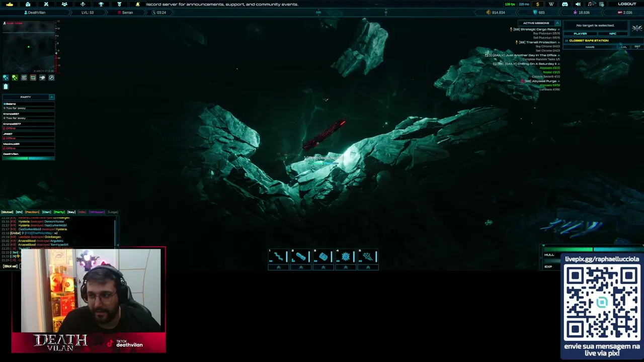644x362 pixels.
Task: Open the Discord icon
Action: [565, 4]
